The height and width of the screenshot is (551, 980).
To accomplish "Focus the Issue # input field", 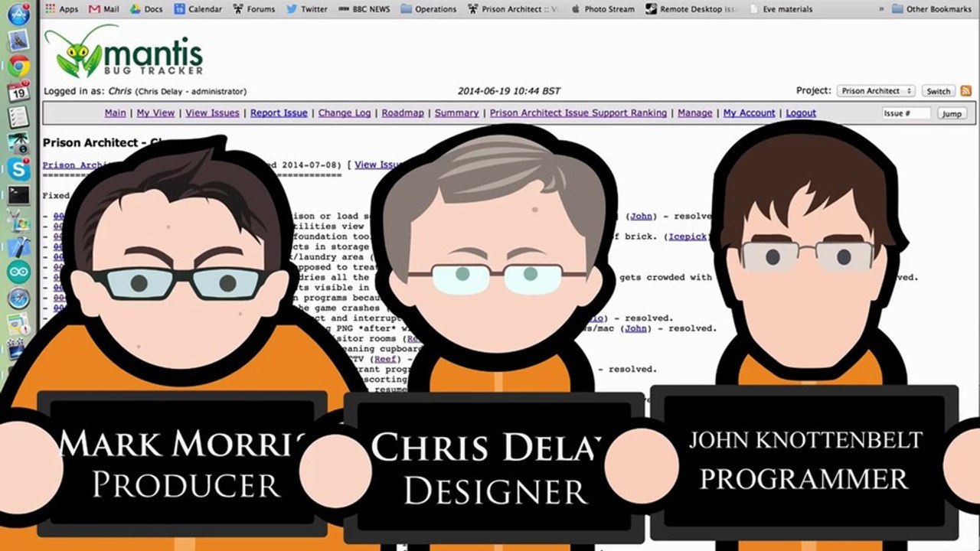I will (x=906, y=113).
